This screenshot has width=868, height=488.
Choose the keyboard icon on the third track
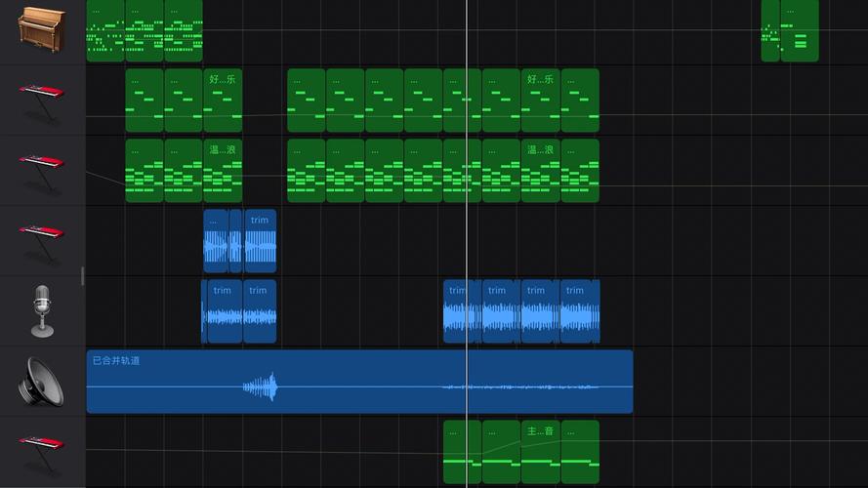[41, 171]
